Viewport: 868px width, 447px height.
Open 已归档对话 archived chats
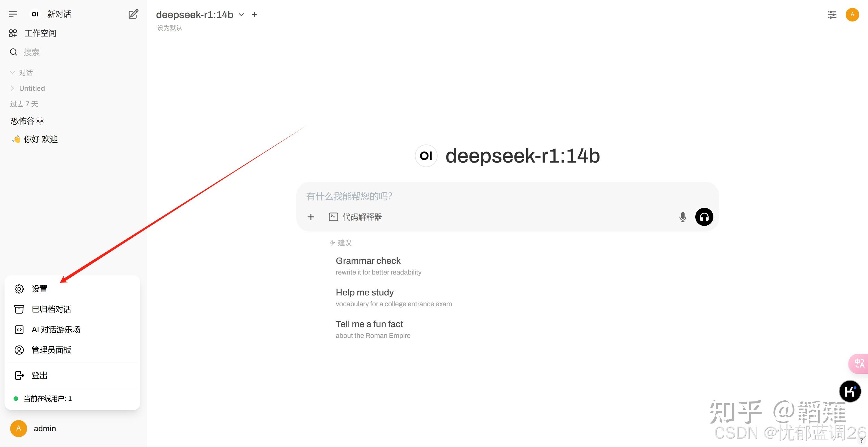(51, 309)
